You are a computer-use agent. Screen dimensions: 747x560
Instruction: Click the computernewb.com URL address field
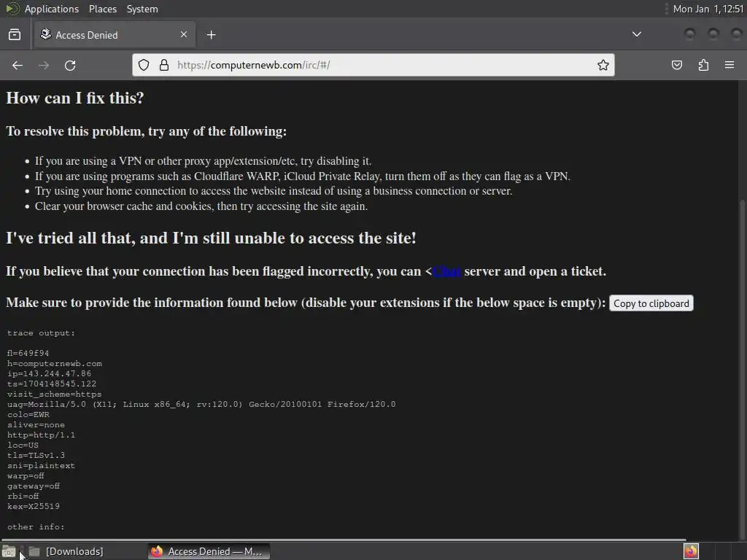click(373, 65)
